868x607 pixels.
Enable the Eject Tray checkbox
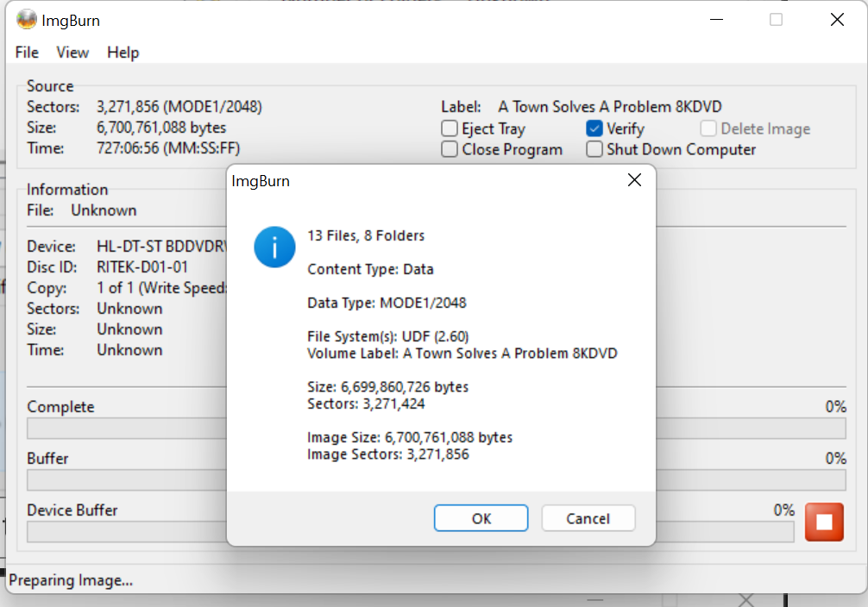click(x=450, y=129)
